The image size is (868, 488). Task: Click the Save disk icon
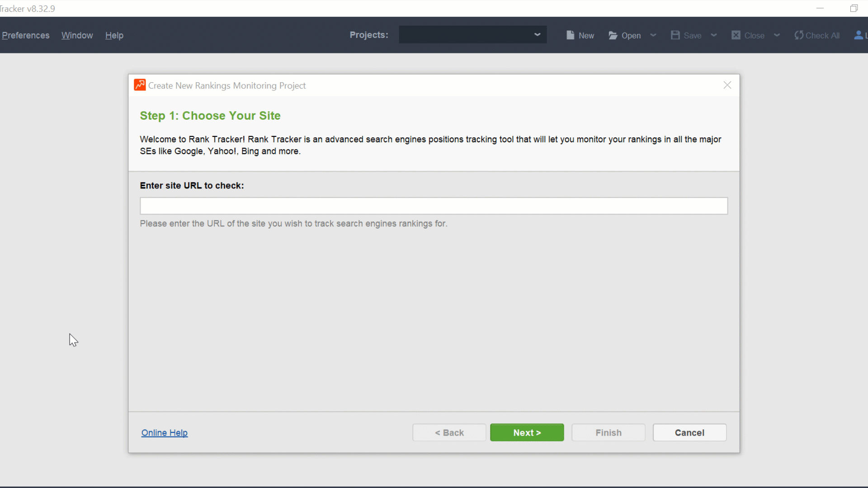pos(675,35)
